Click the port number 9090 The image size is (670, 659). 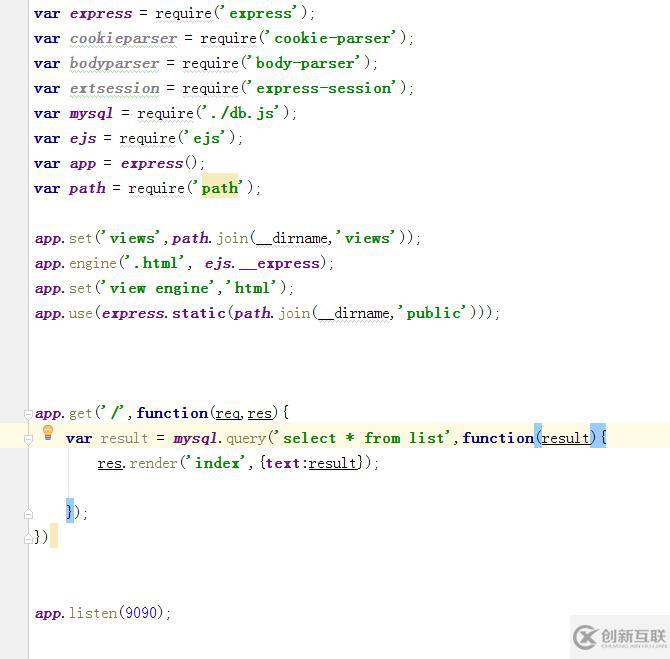[141, 613]
